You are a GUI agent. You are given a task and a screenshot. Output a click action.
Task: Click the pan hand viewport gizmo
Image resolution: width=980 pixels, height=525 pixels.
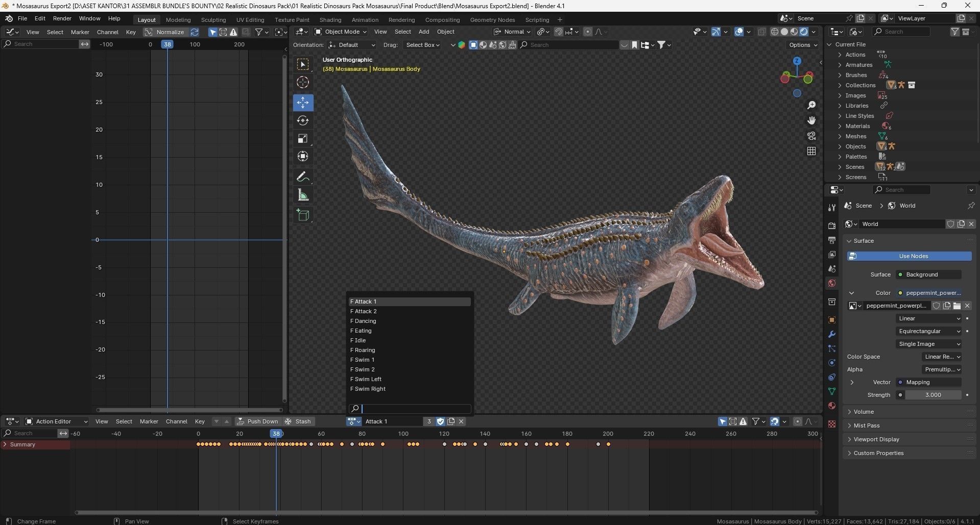pos(811,120)
